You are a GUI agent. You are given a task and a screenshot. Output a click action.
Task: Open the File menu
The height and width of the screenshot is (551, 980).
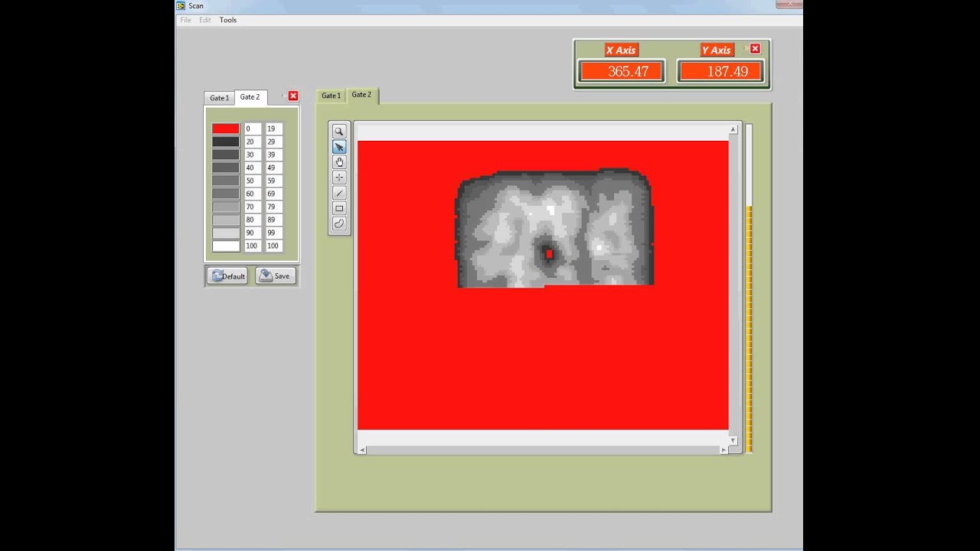185,20
